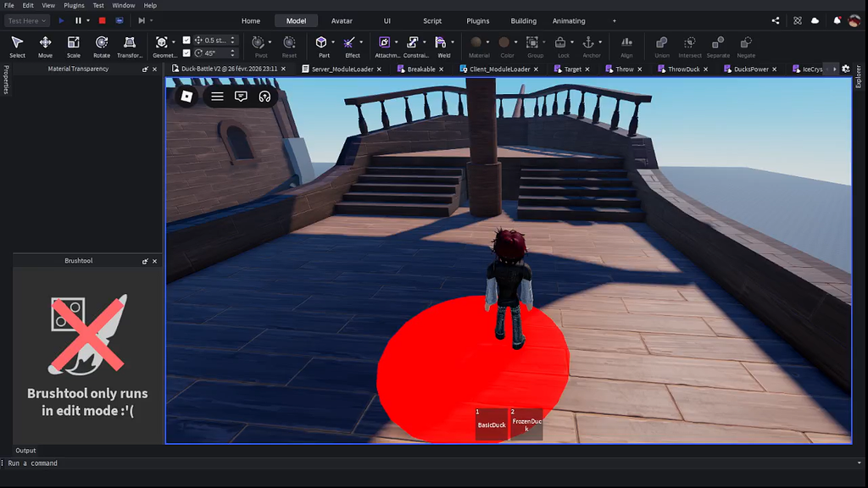Pop out the Material Transparency panel
Screen dimensions: 868x488
(x=145, y=69)
